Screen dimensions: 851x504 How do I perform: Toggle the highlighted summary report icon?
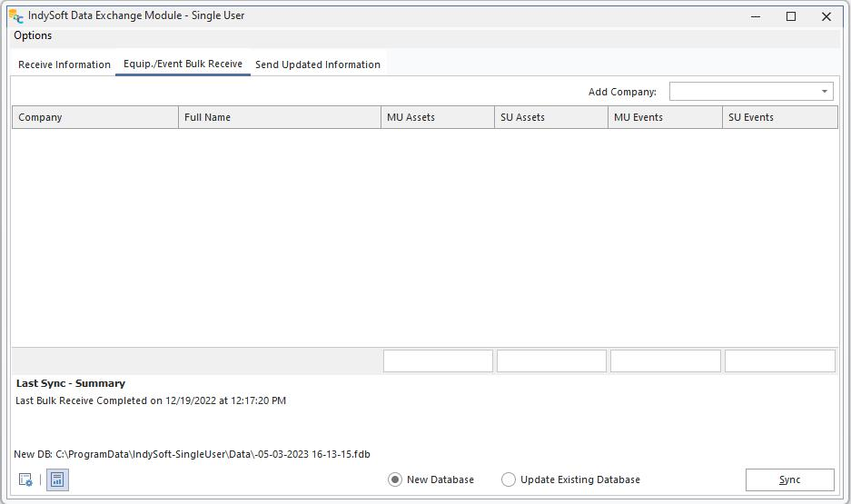[x=57, y=479]
